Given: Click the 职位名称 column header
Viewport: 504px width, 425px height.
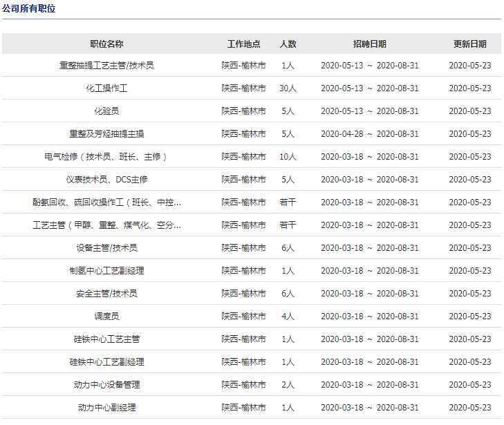Looking at the screenshot, I should [x=106, y=44].
